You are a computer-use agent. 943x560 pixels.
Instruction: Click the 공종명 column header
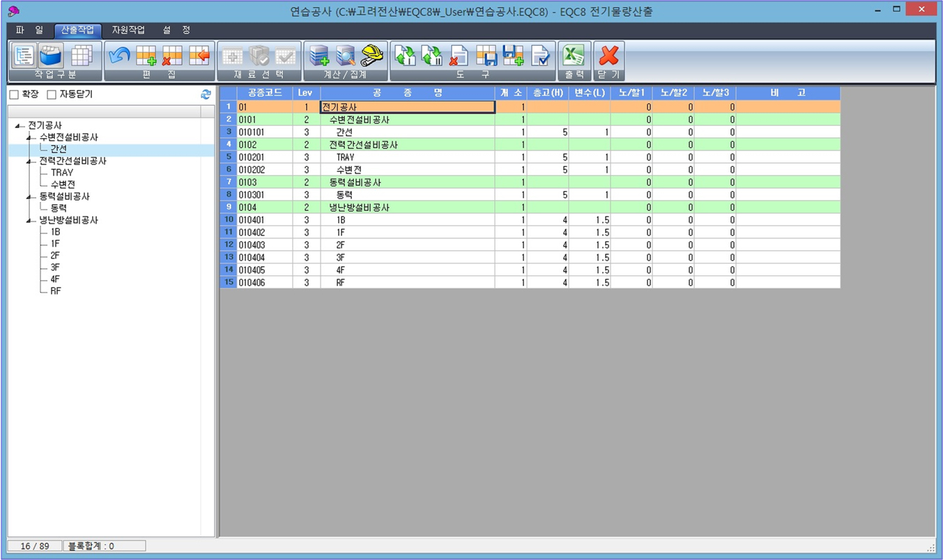tap(408, 93)
